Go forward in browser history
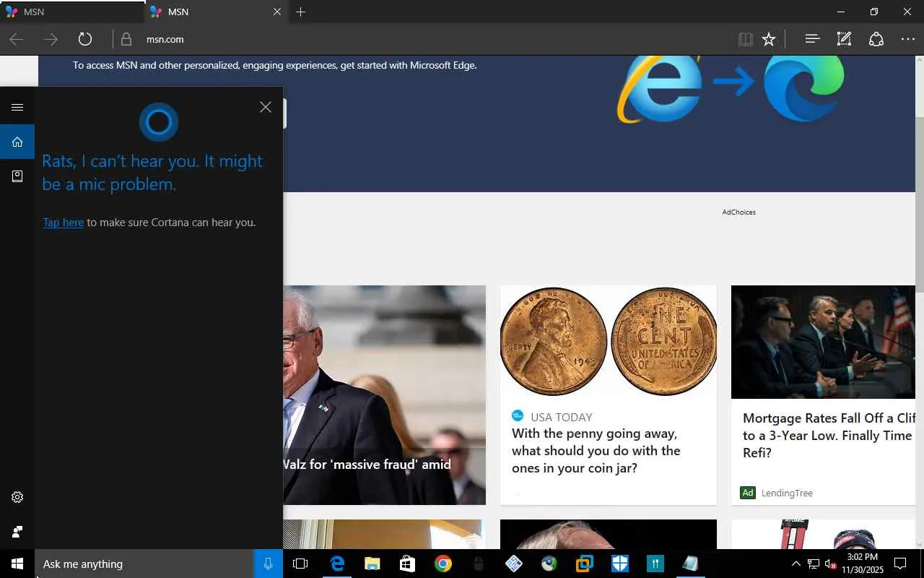Image resolution: width=924 pixels, height=578 pixels. pos(51,39)
